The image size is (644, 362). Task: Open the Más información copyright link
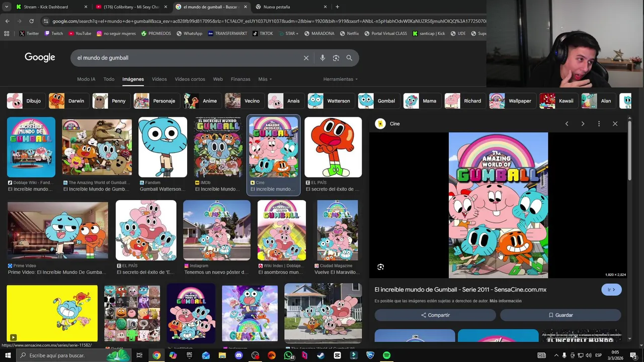tap(505, 301)
